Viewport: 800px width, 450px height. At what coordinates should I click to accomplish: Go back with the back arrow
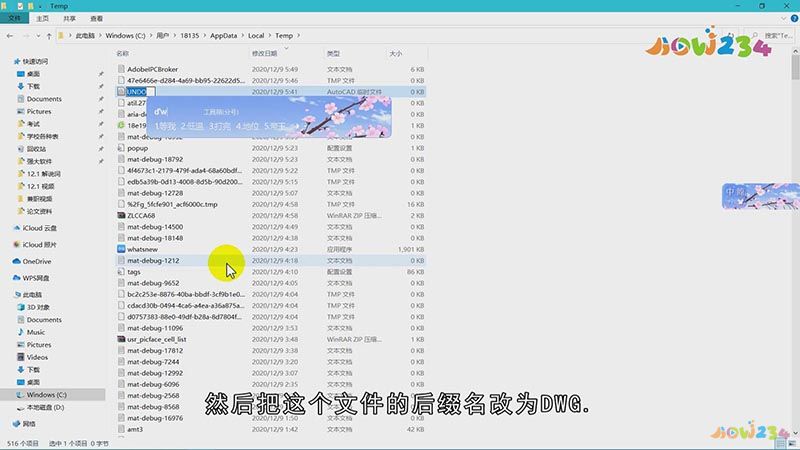10,36
